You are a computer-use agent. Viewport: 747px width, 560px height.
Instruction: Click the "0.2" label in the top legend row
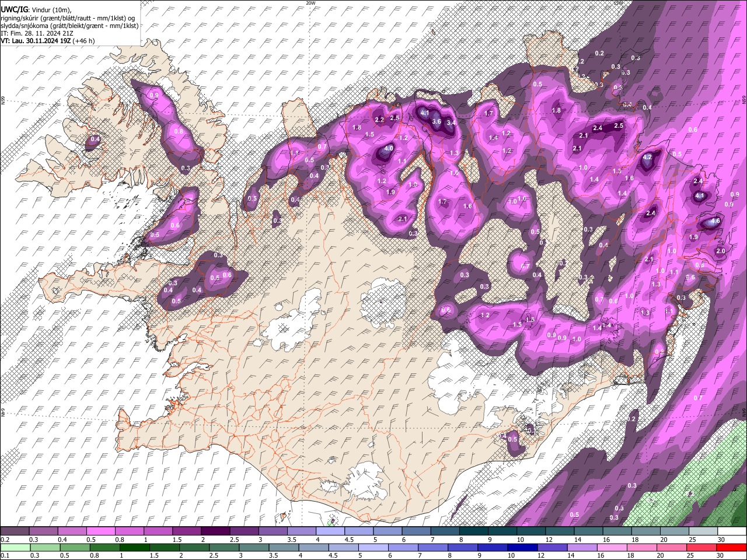(5, 540)
